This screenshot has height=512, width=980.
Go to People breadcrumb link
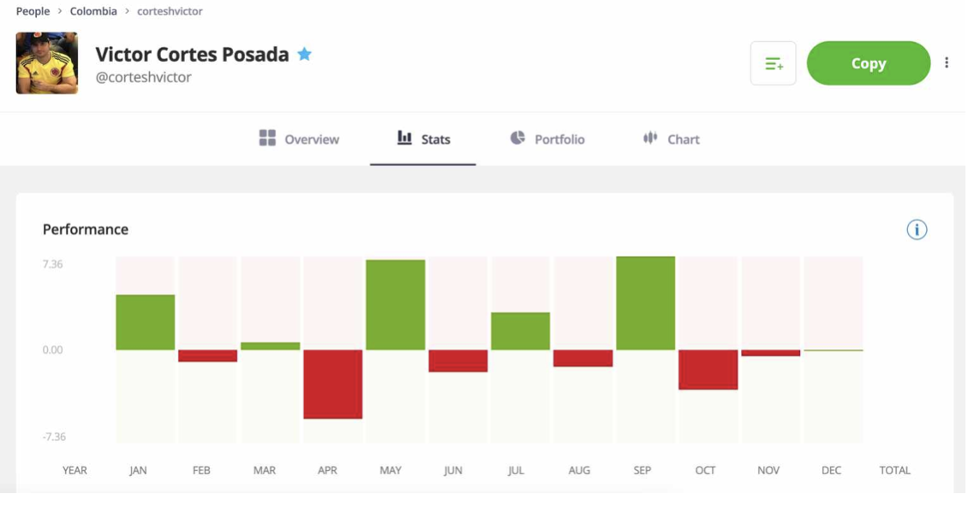click(33, 11)
